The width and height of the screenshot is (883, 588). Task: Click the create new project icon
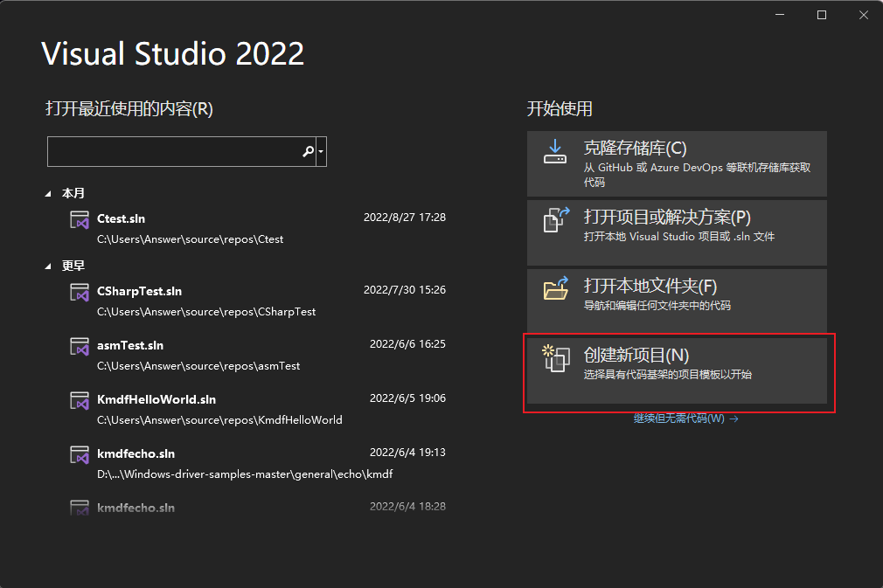point(555,358)
